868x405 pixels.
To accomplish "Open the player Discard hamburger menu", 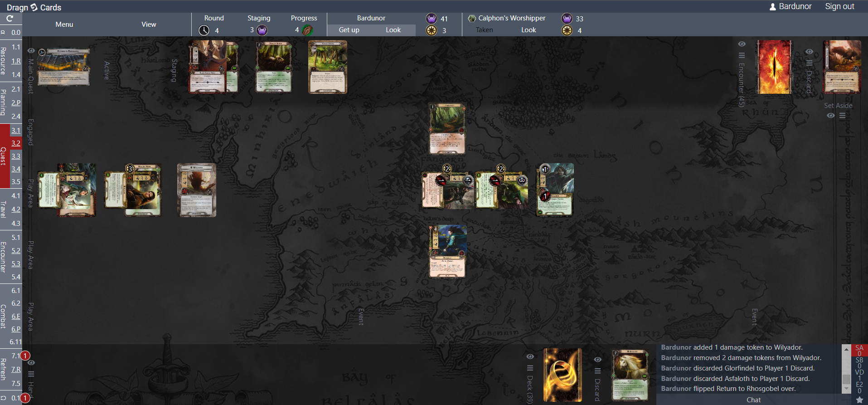I will (x=598, y=371).
